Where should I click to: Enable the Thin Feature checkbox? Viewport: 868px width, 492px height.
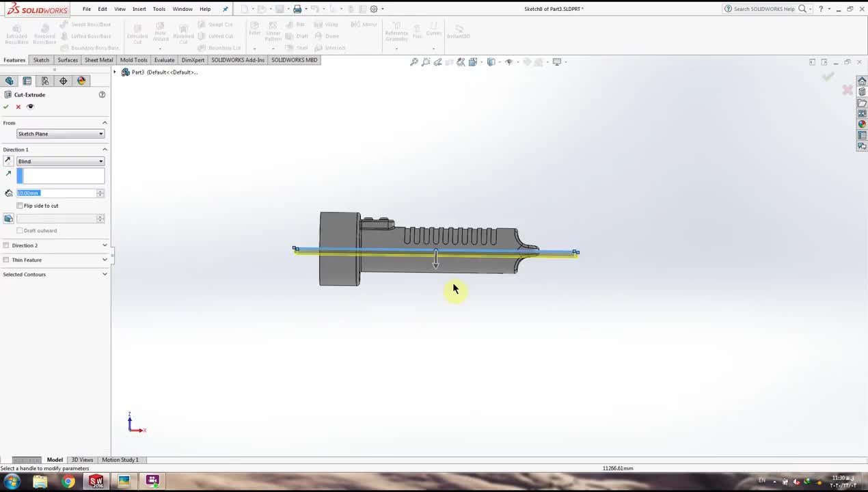(x=6, y=260)
